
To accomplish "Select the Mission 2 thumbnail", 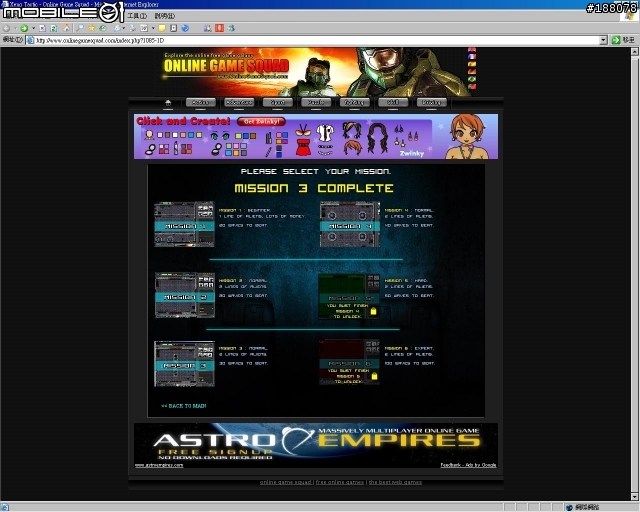I will click(x=184, y=295).
